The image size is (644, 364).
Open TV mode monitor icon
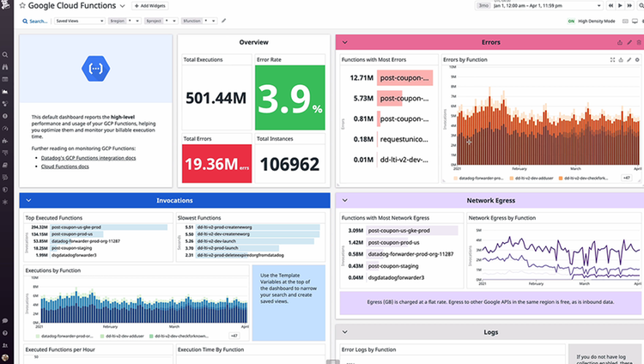tap(635, 21)
